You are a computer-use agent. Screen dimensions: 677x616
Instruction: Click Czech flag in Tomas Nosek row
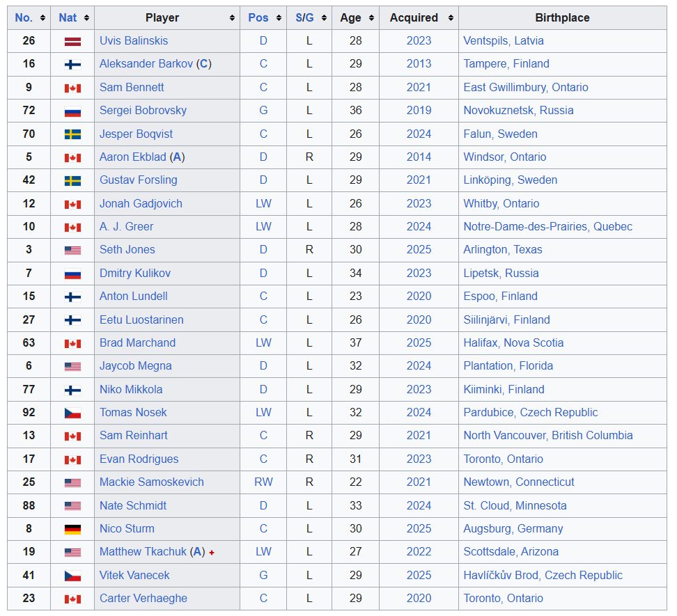click(x=72, y=413)
